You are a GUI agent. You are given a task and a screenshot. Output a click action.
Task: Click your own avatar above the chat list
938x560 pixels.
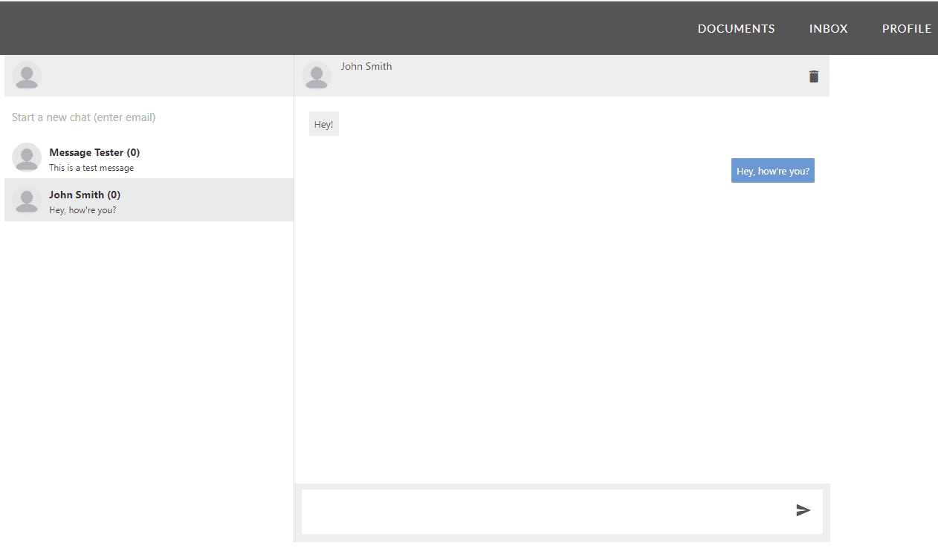pos(27,76)
